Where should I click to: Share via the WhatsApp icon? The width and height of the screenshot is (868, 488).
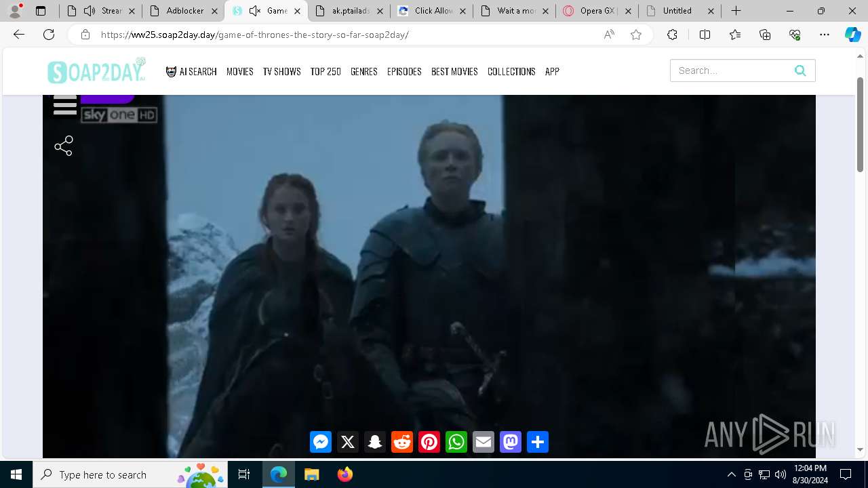point(456,442)
